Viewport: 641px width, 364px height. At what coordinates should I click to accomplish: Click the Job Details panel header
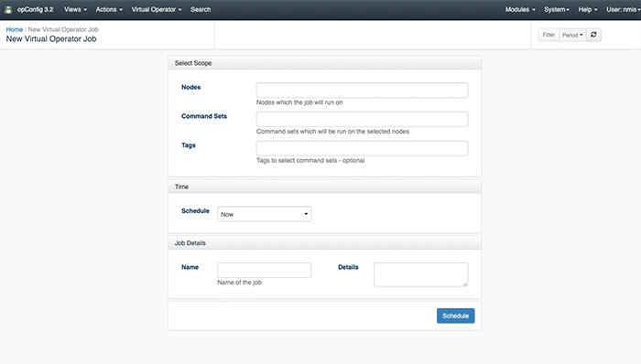coord(324,243)
